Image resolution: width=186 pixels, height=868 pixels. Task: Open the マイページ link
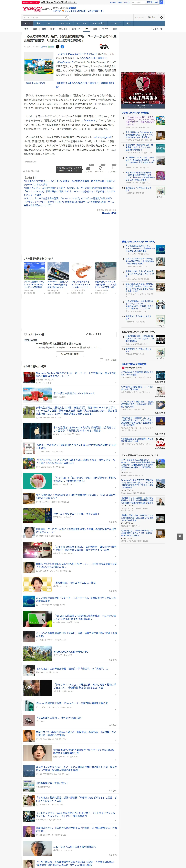click(139, 18)
